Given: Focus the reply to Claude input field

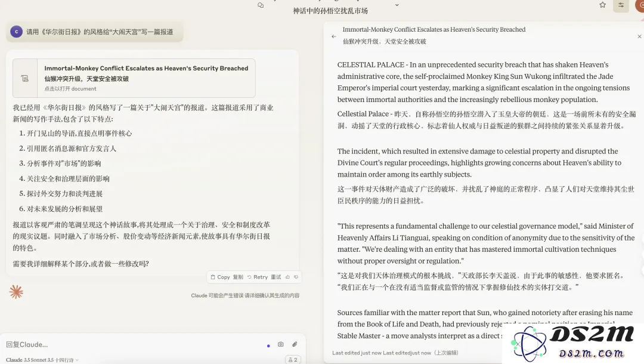Looking at the screenshot, I should coord(131,344).
